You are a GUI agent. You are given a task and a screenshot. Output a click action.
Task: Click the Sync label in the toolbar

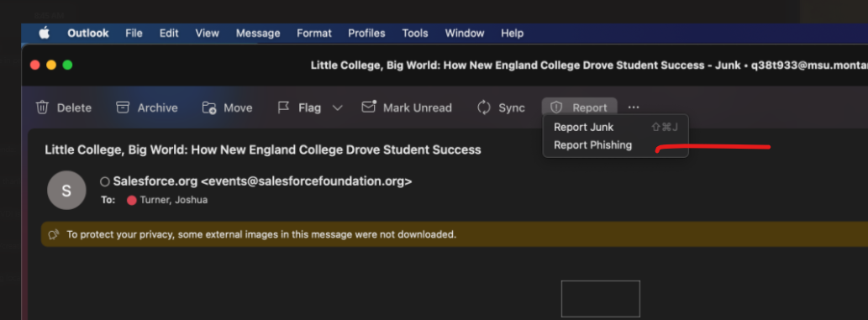pos(512,108)
